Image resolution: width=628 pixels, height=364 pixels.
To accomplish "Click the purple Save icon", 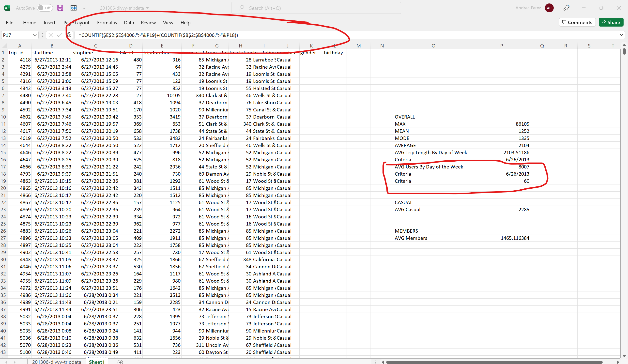I will tap(60, 8).
